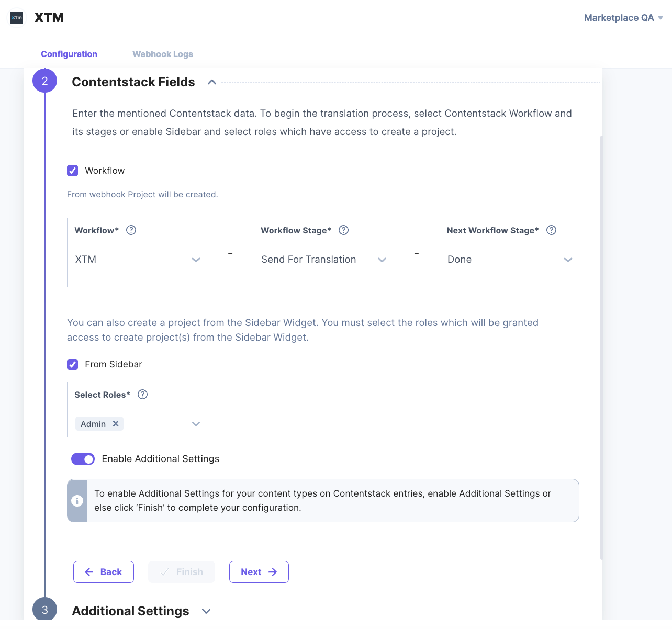Screen dimensions: 672x629
Task: Click the page vertical scrollbar
Action: (x=601, y=347)
